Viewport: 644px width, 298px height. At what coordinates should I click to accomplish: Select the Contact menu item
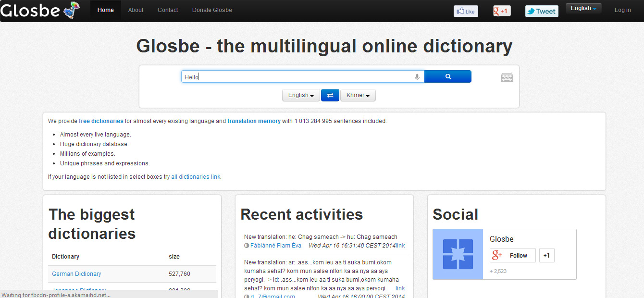[168, 10]
